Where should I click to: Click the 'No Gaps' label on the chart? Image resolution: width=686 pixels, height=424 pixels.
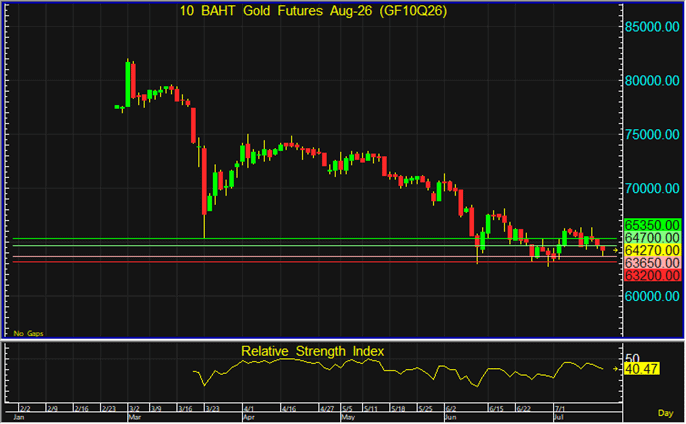coord(28,333)
